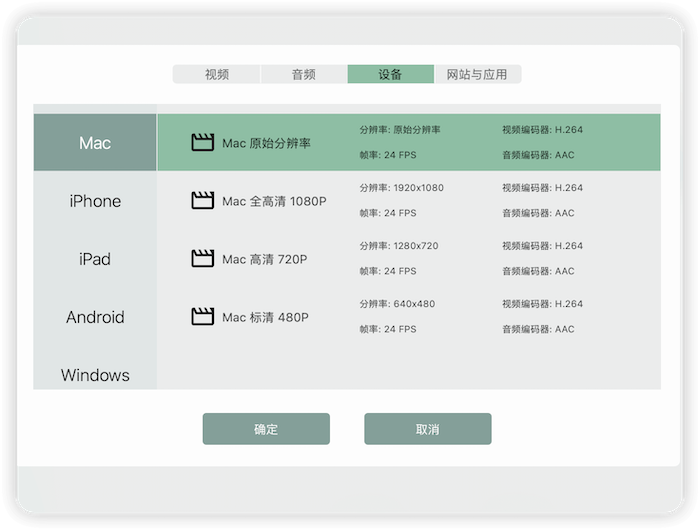
Task: Switch to the 音频 tab
Action: [304, 74]
